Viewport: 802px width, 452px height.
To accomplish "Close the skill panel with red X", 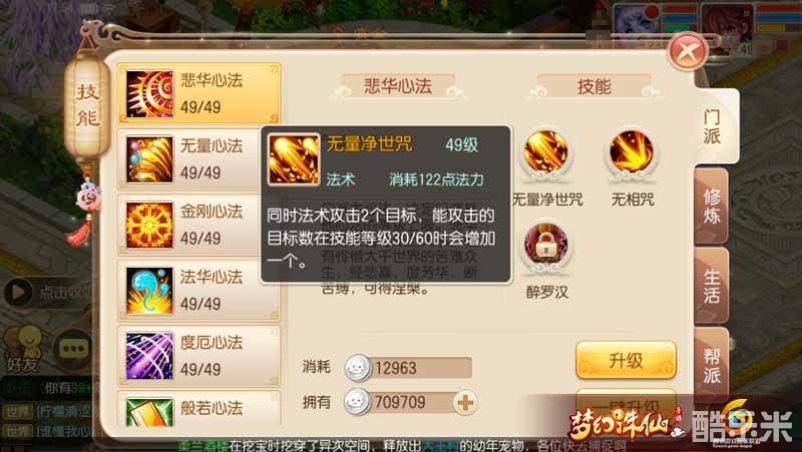I will point(688,52).
